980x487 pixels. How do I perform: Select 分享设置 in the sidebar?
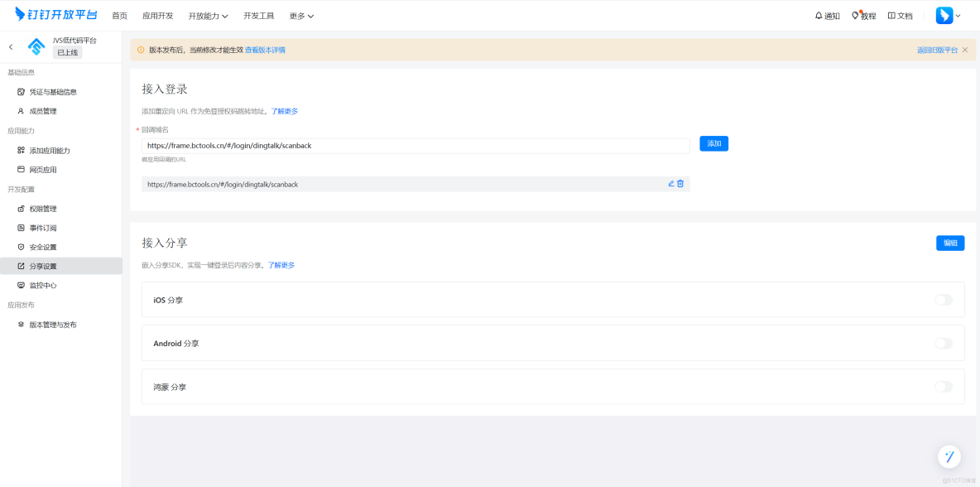(61, 267)
